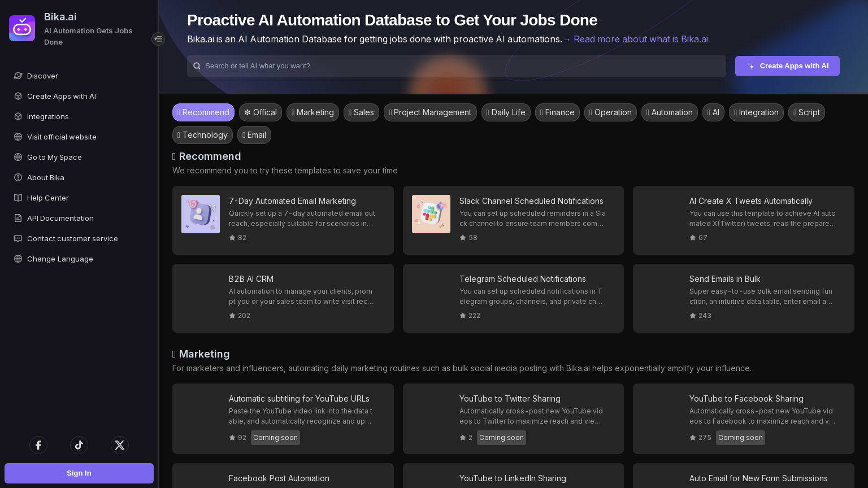Click the Bika.ai robot logo icon
Image resolution: width=868 pixels, height=488 pixels.
[x=22, y=28]
